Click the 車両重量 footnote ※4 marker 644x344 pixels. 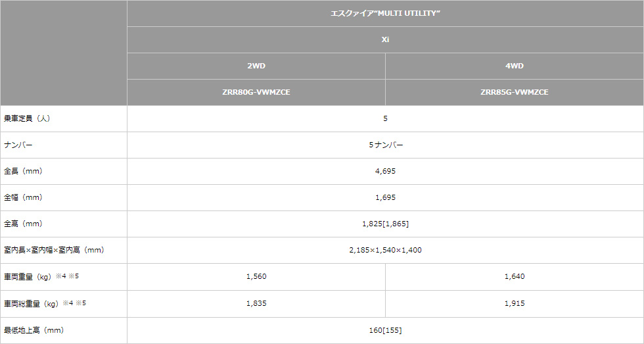click(60, 276)
